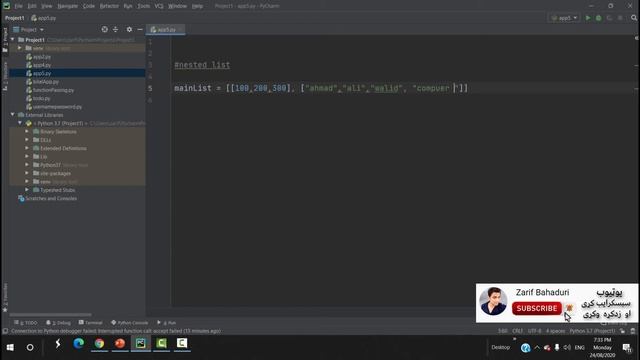
Task: Click the Windows Start button
Action: pyautogui.click(x=10, y=347)
